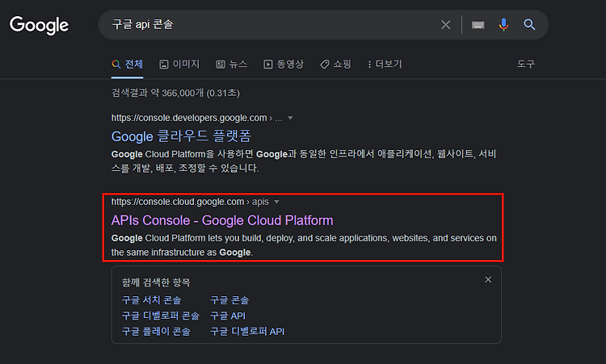Open the 더보기 menu
This screenshot has width=606, height=364.
[x=385, y=64]
